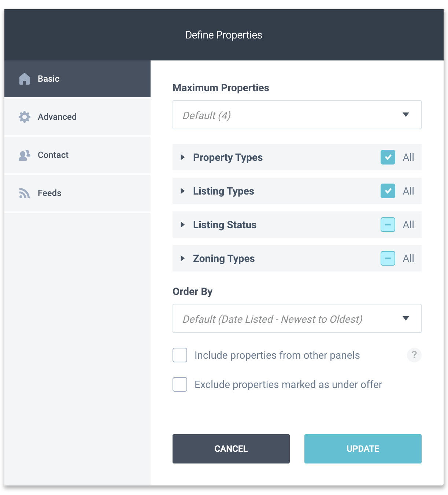Click the Order By dropdown arrow icon
The height and width of the screenshot is (495, 448).
tap(406, 318)
